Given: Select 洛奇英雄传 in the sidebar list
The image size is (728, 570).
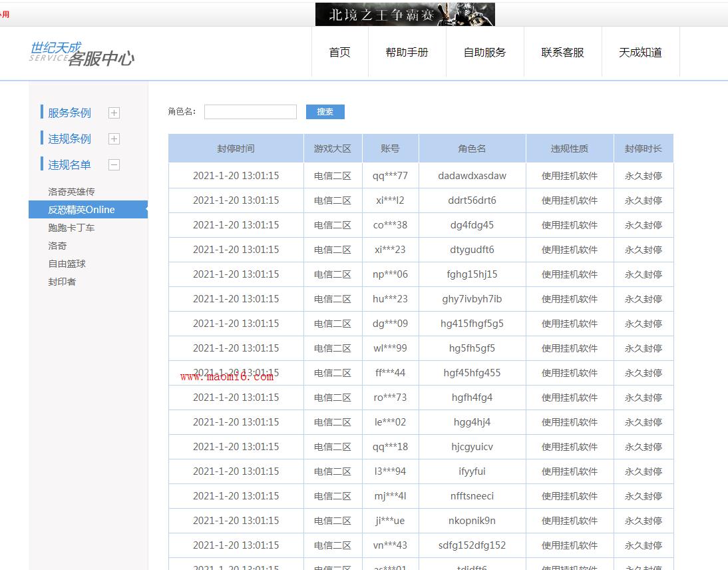Looking at the screenshot, I should click(71, 191).
